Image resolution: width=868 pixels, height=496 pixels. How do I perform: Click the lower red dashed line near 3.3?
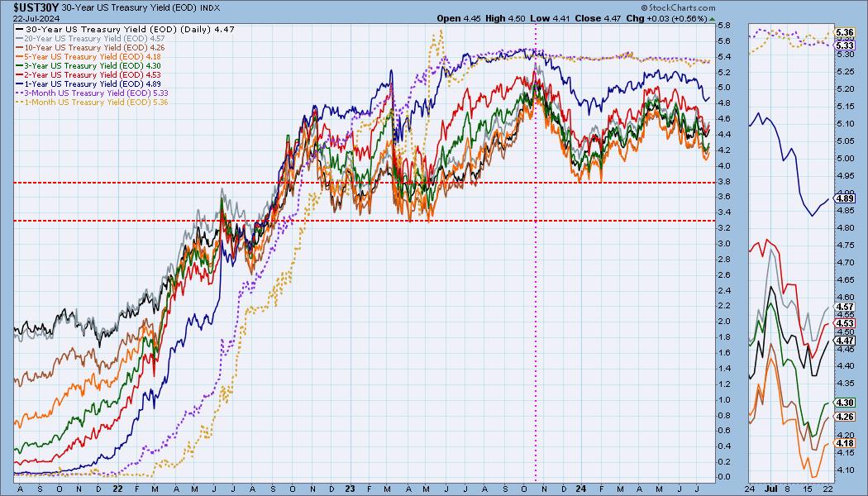pos(363,221)
